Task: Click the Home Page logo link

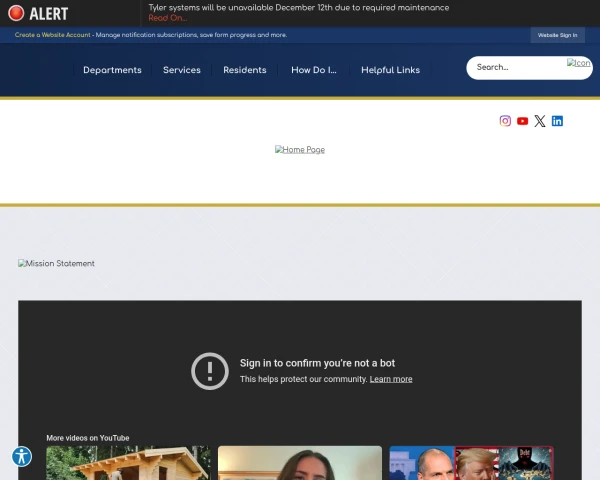Action: (300, 150)
